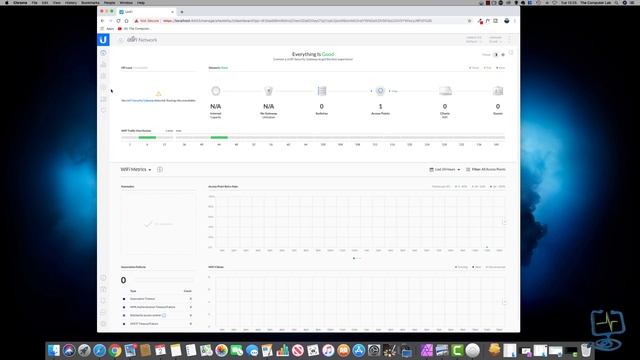Click info icon beside Blocked by access control
The image size is (640, 360).
[164, 315]
